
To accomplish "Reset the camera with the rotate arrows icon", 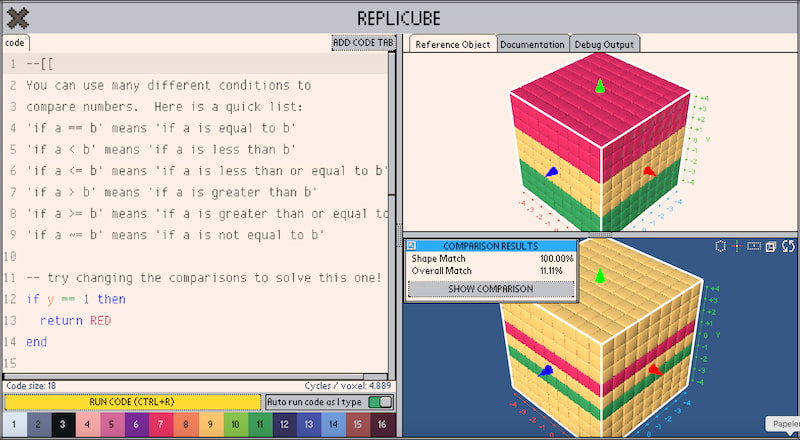I will [788, 246].
